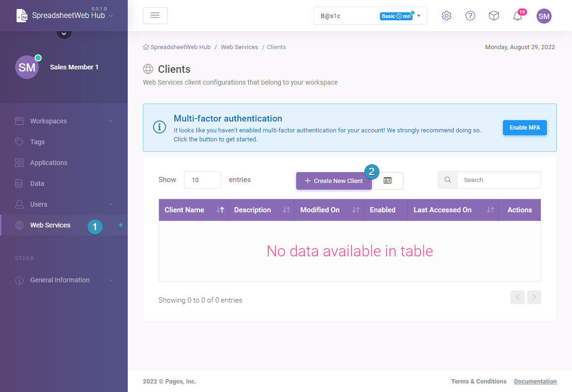The height and width of the screenshot is (392, 572).
Task: Expand the Users sidebar chevron
Action: click(111, 204)
